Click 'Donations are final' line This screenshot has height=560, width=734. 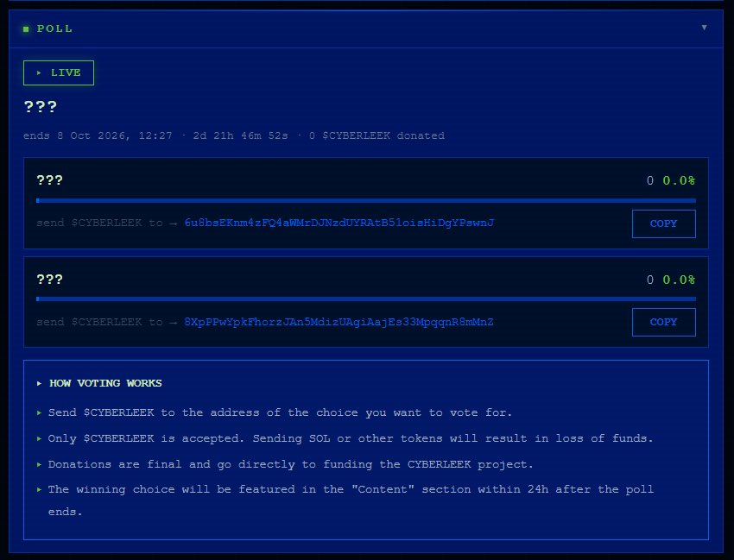pos(290,464)
